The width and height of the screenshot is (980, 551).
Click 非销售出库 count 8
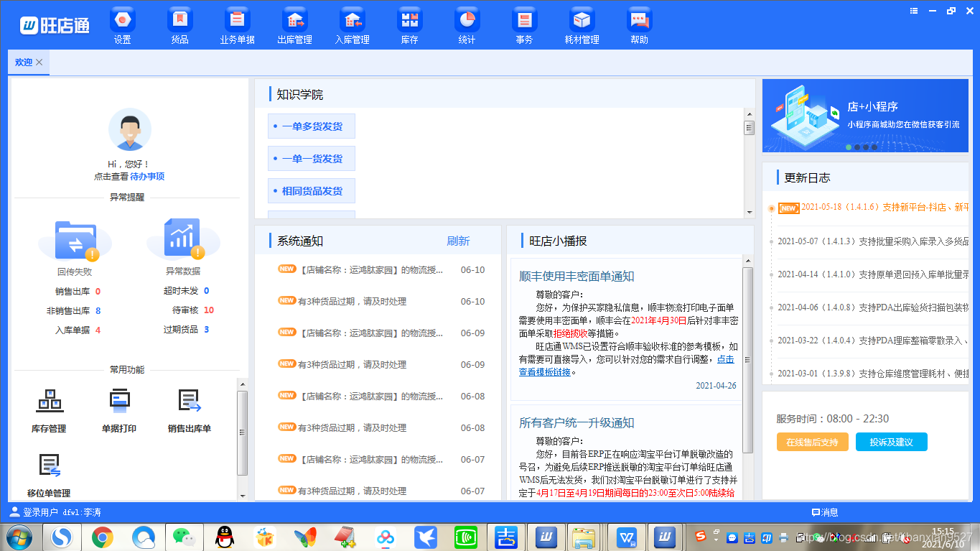[x=98, y=310]
